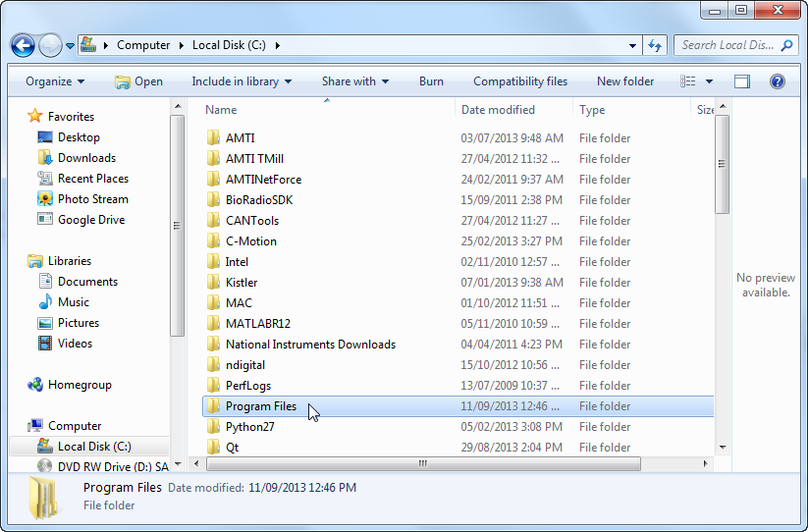Select the PerfLogs folder
Screen dimensions: 808x532
click(458, 385)
